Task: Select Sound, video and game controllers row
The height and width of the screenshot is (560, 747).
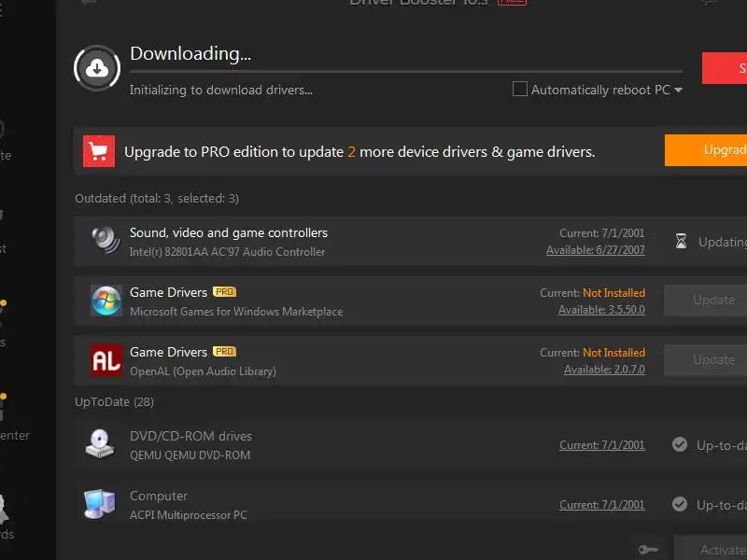Action: pyautogui.click(x=410, y=241)
